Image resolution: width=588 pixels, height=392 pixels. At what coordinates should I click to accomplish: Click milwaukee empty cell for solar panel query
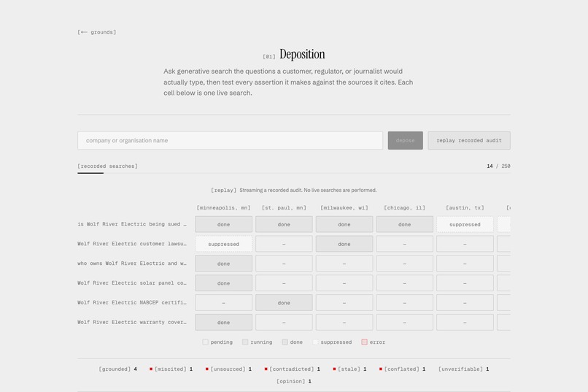point(344,283)
